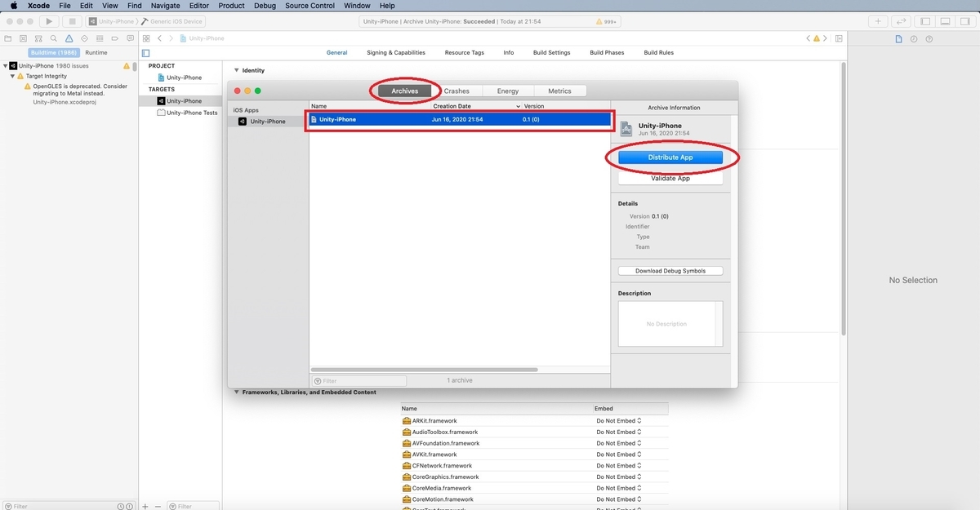980x510 pixels.
Task: Jump to previous issue chevron
Action: click(808, 38)
